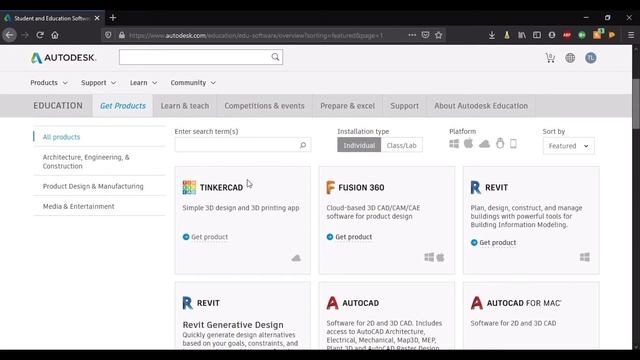Filter by Windows platform icon
This screenshot has width=640, height=360.
click(454, 144)
